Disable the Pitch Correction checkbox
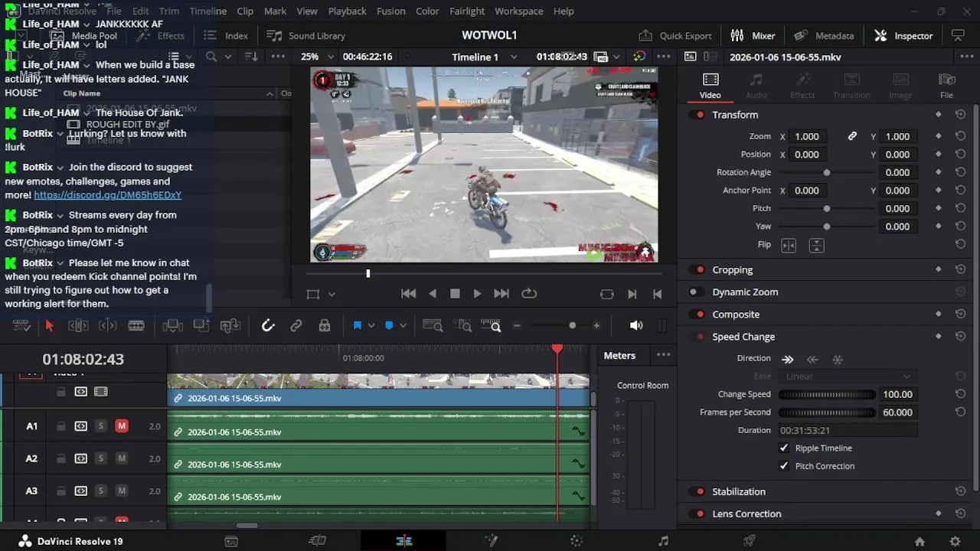This screenshot has width=980, height=551. click(784, 466)
